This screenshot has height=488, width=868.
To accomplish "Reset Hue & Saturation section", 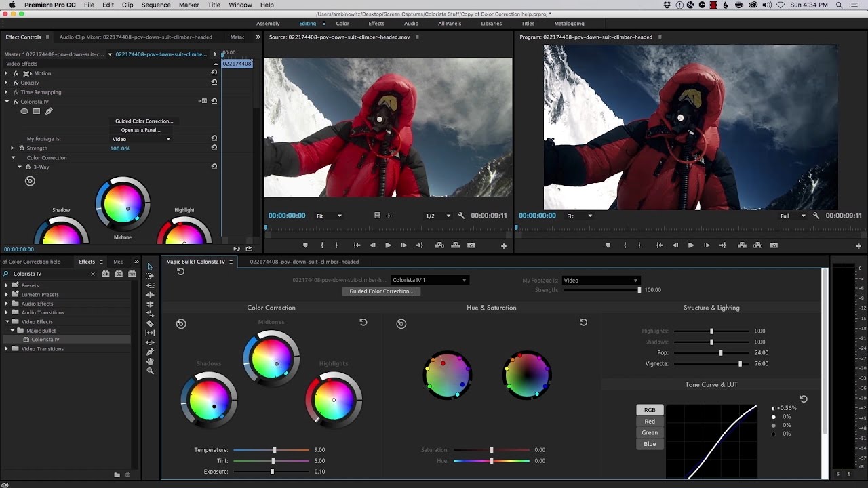I will (583, 323).
